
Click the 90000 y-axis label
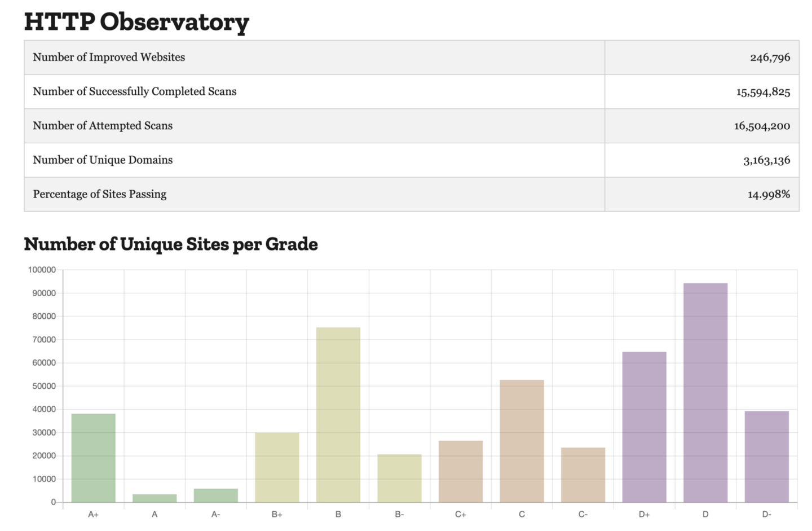point(44,293)
